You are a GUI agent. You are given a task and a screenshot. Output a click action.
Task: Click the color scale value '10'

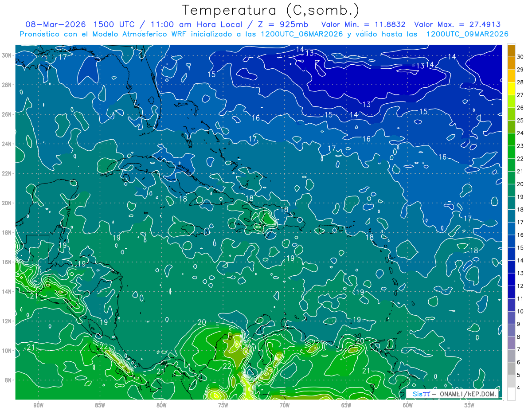pyautogui.click(x=520, y=311)
